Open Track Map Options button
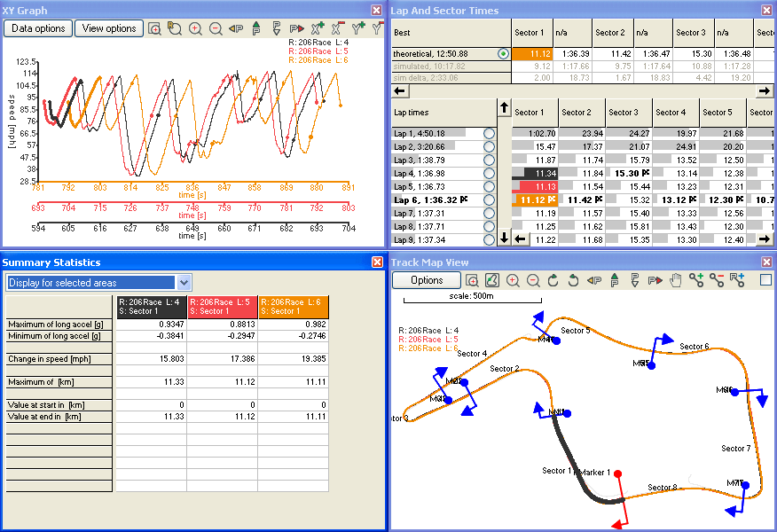 pyautogui.click(x=428, y=280)
